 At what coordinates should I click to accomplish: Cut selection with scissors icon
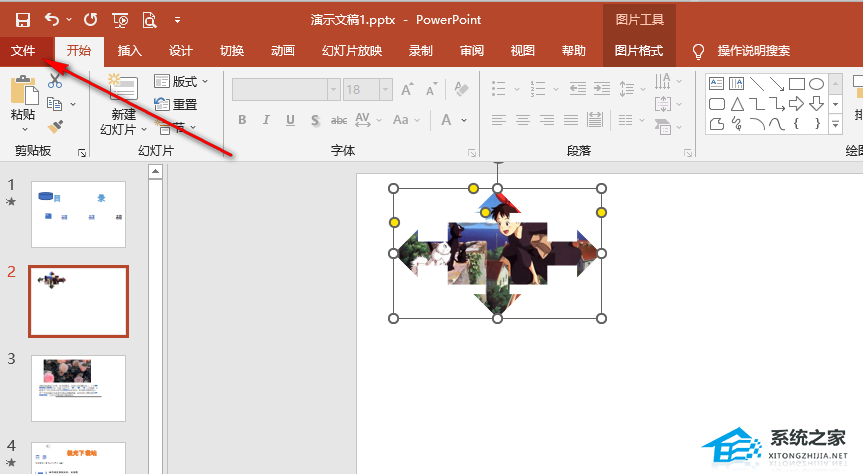tap(55, 81)
